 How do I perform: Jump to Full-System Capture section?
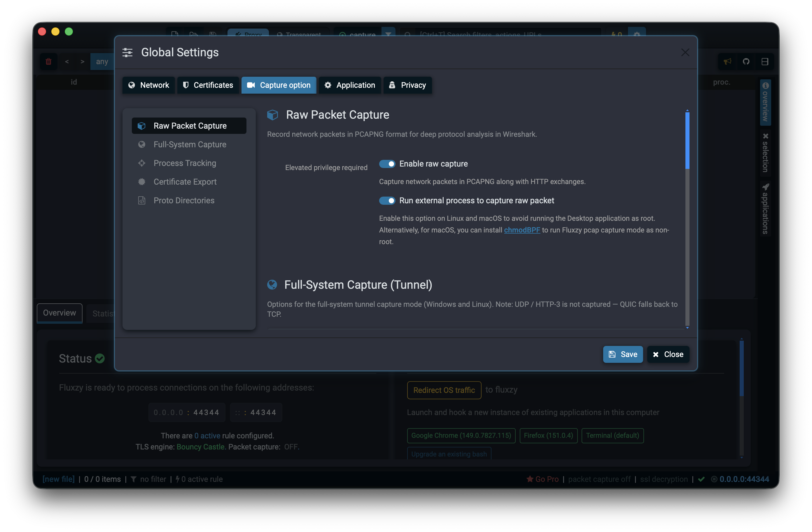coord(189,144)
